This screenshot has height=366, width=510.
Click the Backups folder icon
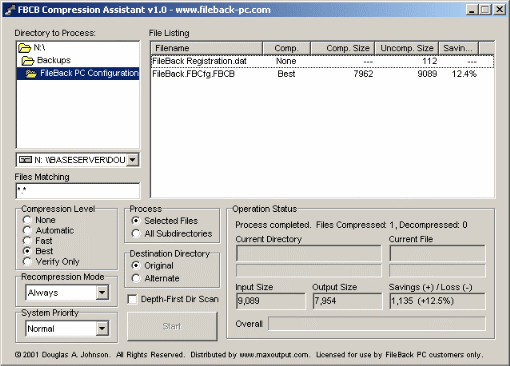point(28,61)
